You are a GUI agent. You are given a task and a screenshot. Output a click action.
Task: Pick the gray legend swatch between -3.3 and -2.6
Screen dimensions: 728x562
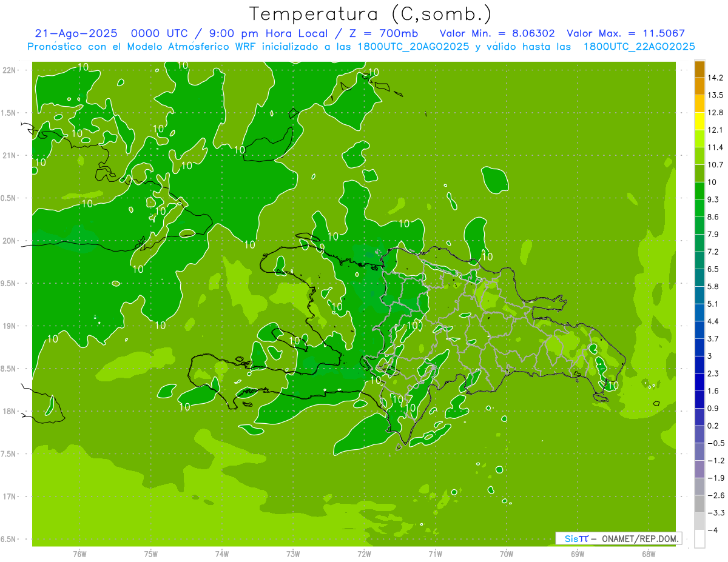[699, 504]
